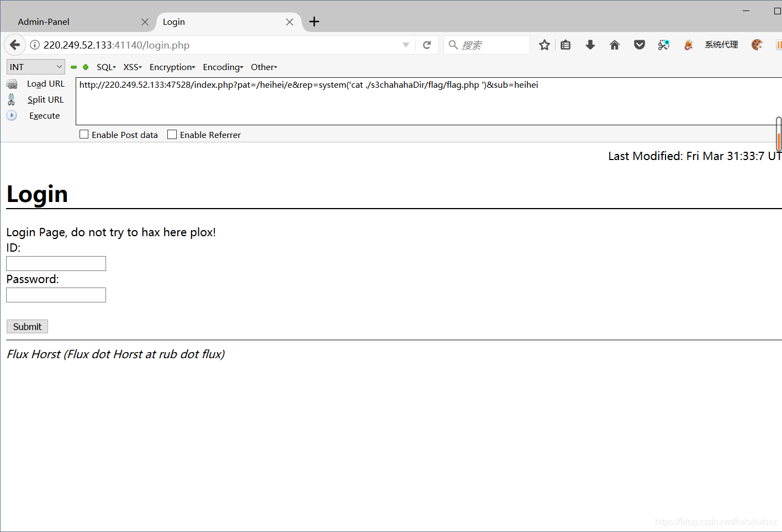Click the Pocket shield icon

tap(640, 45)
